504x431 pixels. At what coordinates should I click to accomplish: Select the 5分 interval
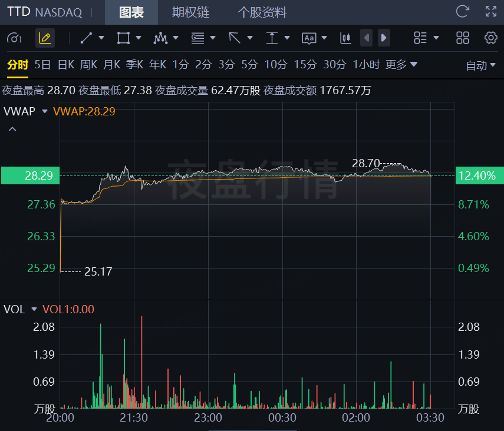click(x=249, y=65)
